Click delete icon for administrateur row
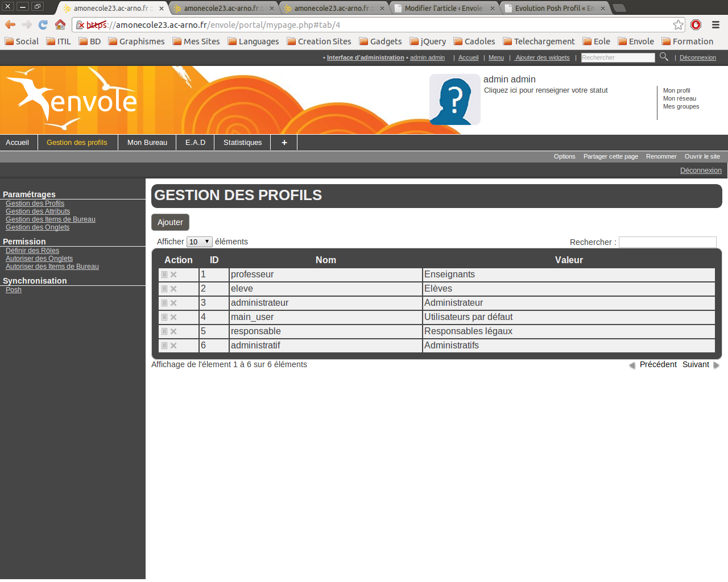 click(173, 303)
